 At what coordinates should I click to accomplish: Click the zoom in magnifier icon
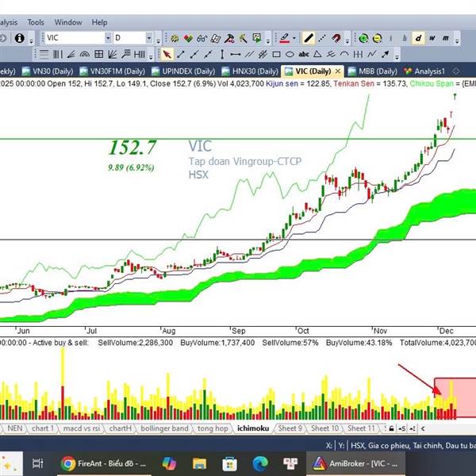tap(363, 38)
